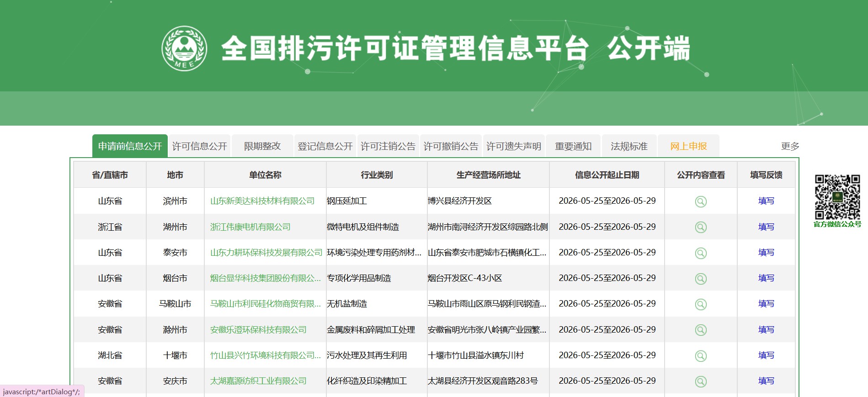Click the 填写反馈 column header

[x=766, y=175]
